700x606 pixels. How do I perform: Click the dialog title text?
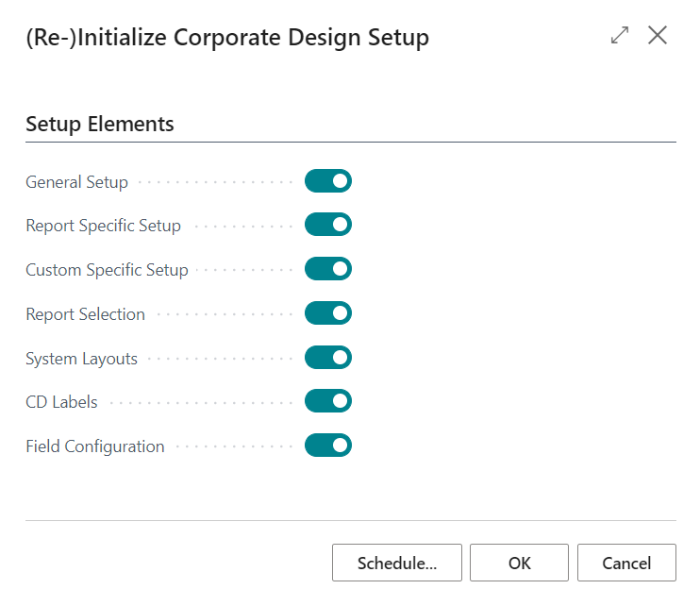(x=227, y=37)
